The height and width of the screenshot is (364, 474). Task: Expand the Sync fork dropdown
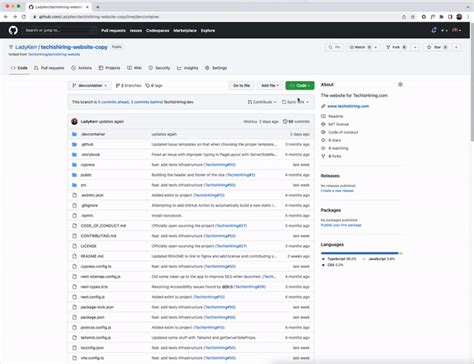295,102
